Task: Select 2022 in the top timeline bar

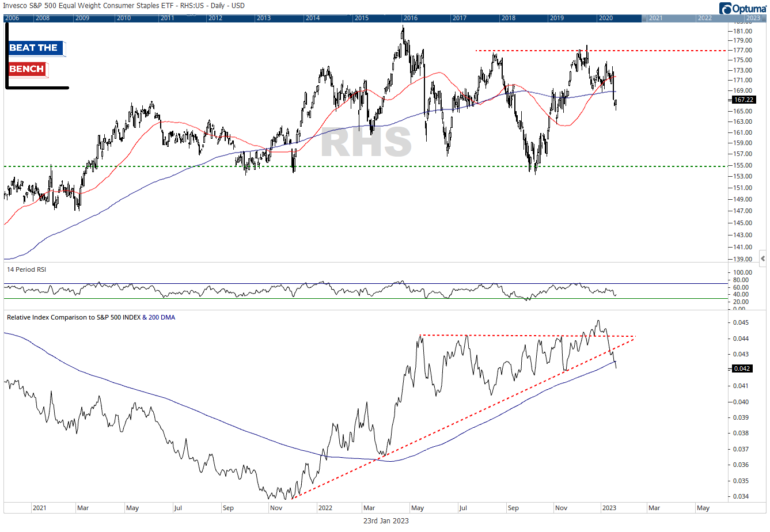Action: tap(705, 18)
